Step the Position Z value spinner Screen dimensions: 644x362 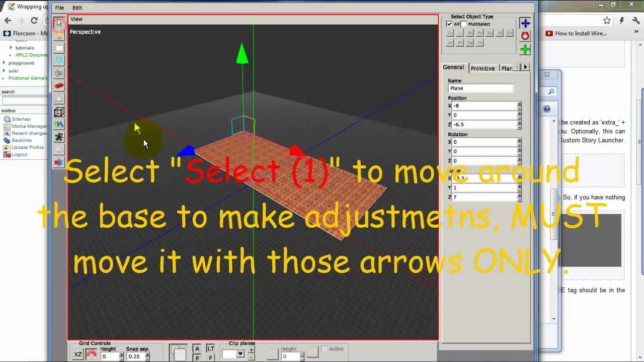pyautogui.click(x=519, y=124)
